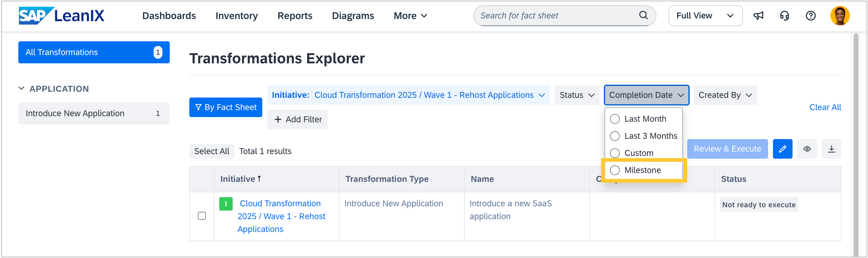Click the search magnifier icon
This screenshot has height=258, width=868.
pos(643,15)
